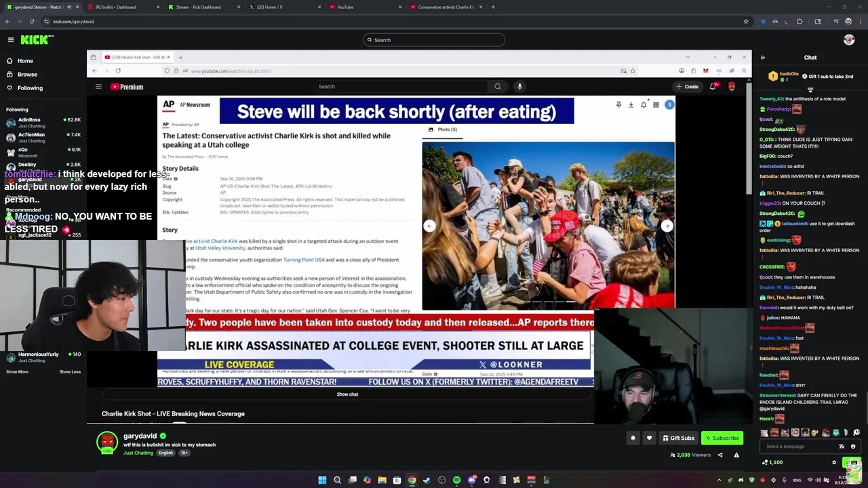Expand the list with Show More
The width and height of the screenshot is (868, 488).
[18, 371]
